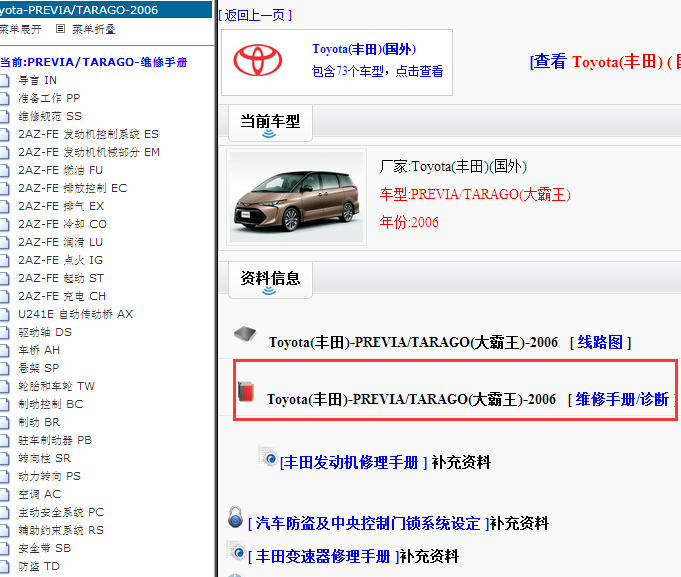
Task: Click 厂家:Toyota(丰田)(国外) text
Action: [453, 166]
